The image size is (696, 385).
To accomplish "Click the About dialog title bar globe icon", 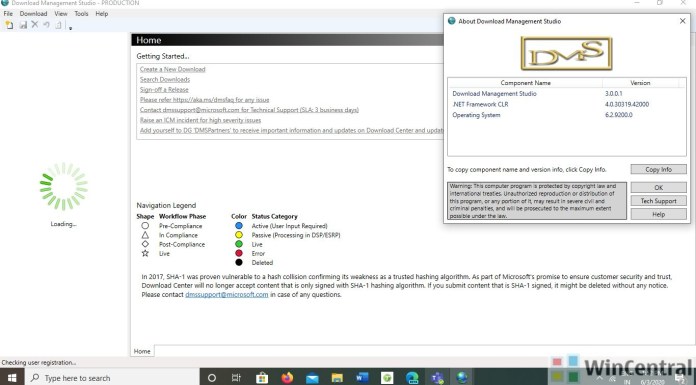I will coord(451,21).
